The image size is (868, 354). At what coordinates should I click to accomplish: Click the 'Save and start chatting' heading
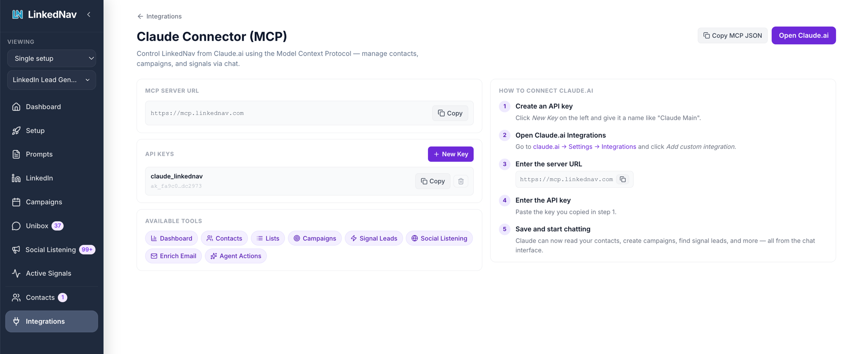coord(553,229)
